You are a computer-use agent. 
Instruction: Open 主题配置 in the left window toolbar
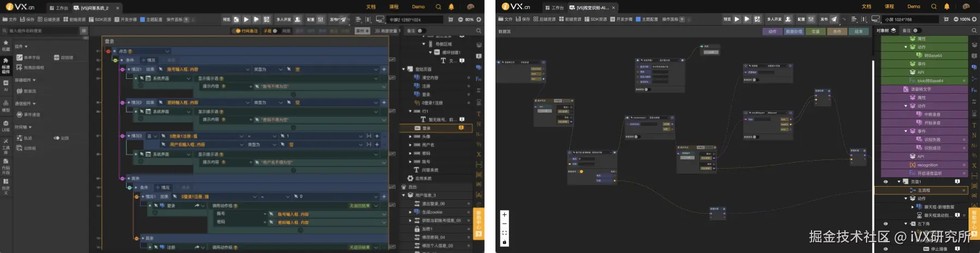click(x=152, y=19)
